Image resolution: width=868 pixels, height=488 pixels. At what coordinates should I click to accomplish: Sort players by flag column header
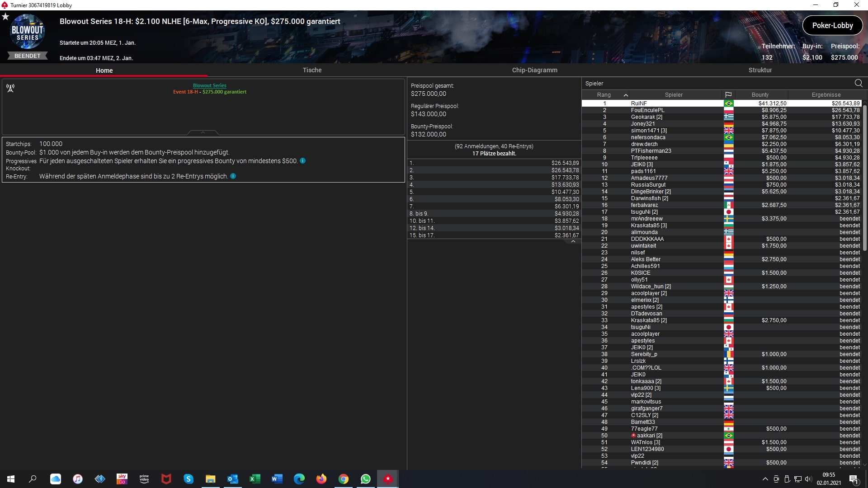point(728,95)
